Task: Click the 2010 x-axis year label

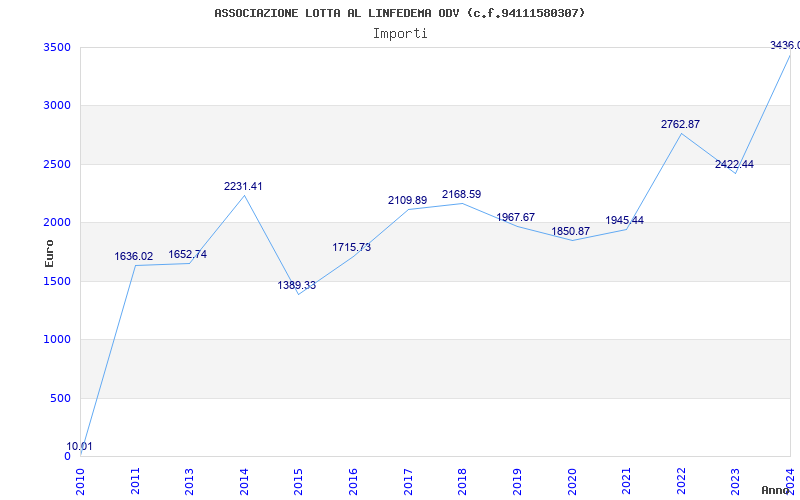Action: [81, 481]
